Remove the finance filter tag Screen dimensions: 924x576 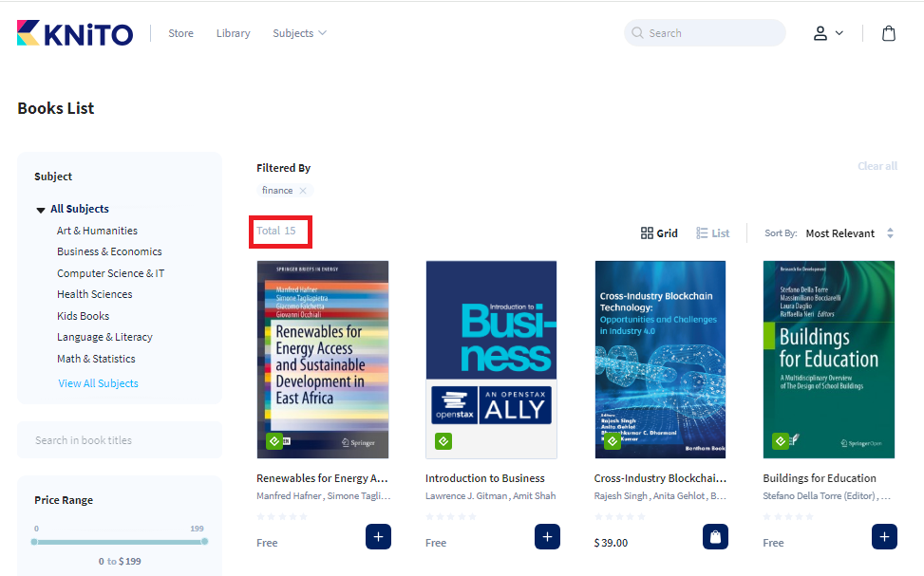[x=303, y=191]
